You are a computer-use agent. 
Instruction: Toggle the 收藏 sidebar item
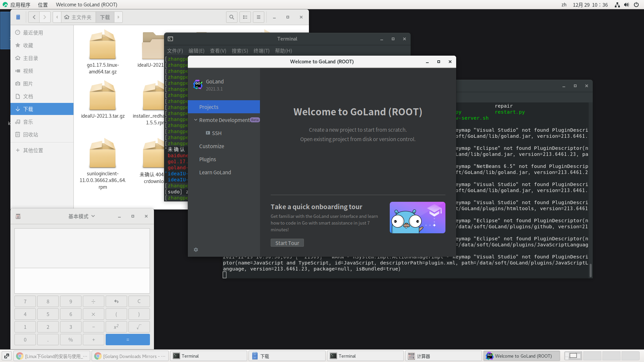click(28, 45)
